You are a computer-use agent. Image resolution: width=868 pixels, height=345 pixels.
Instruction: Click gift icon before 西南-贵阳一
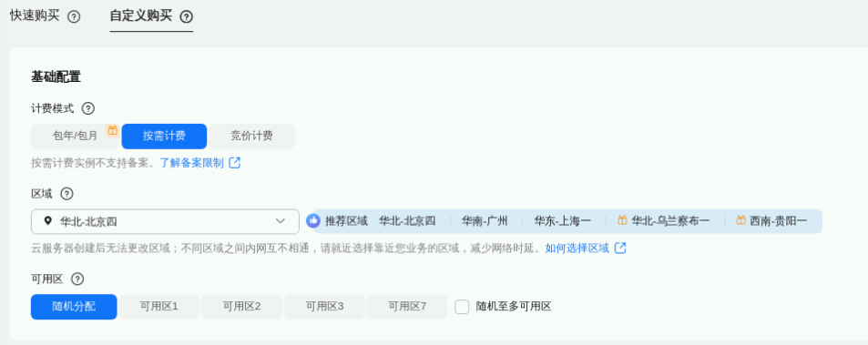740,220
